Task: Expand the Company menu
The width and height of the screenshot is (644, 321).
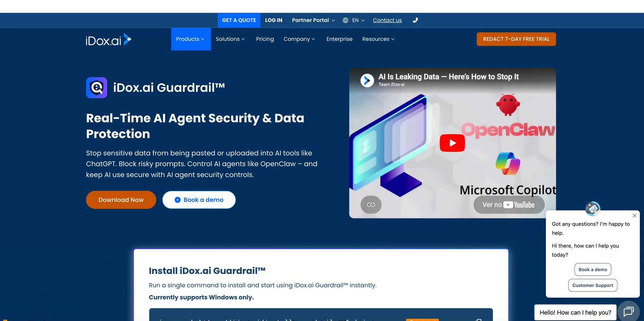Action: point(299,39)
